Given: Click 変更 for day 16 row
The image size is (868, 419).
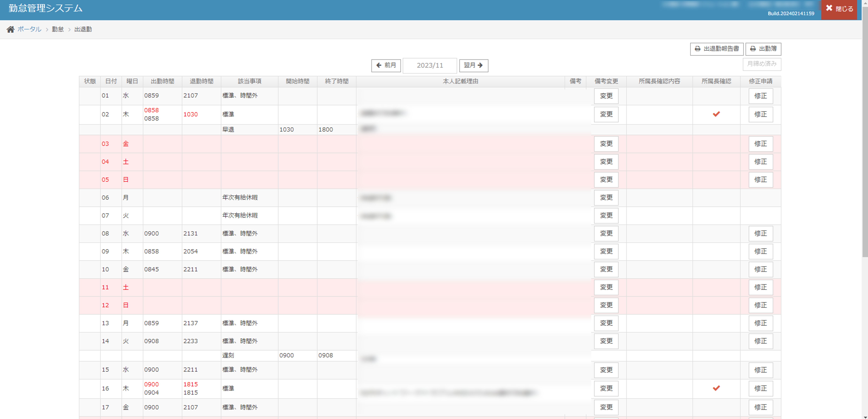Looking at the screenshot, I should coord(606,389).
